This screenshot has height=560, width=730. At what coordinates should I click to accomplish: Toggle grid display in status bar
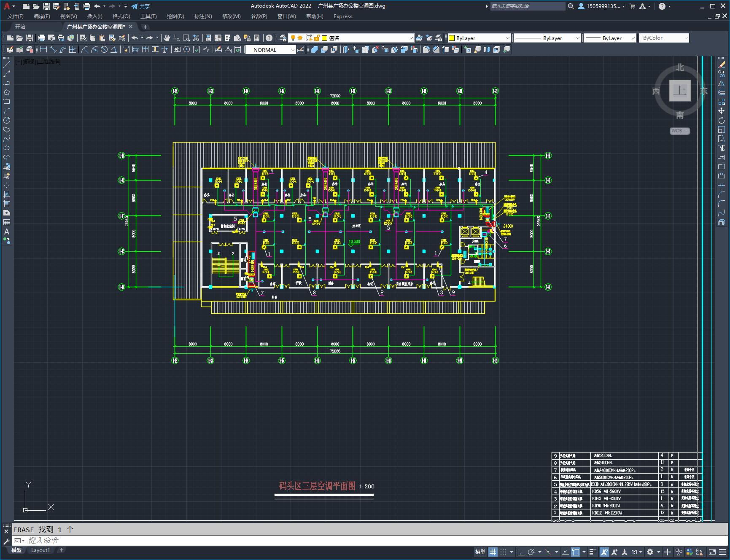click(493, 552)
